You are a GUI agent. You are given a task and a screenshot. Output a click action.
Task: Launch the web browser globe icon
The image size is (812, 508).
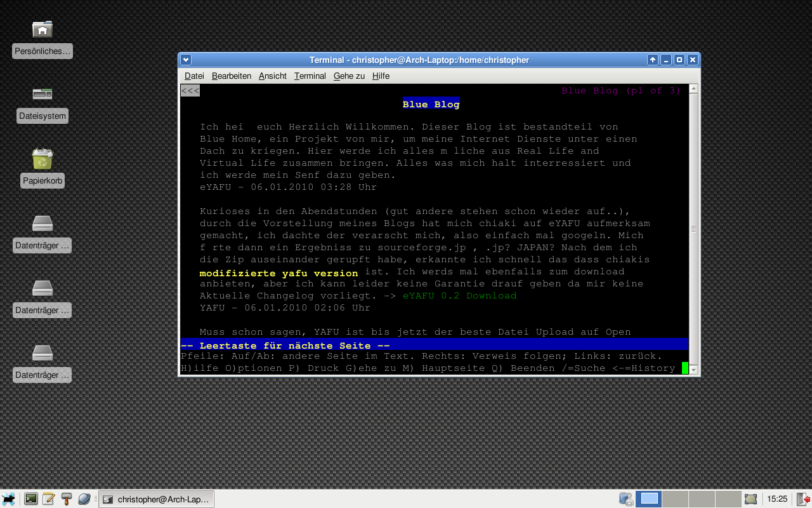(x=84, y=499)
